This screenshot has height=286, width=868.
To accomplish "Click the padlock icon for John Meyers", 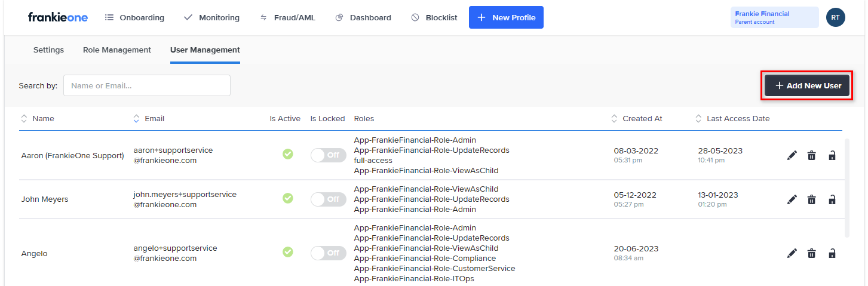I will click(x=832, y=199).
